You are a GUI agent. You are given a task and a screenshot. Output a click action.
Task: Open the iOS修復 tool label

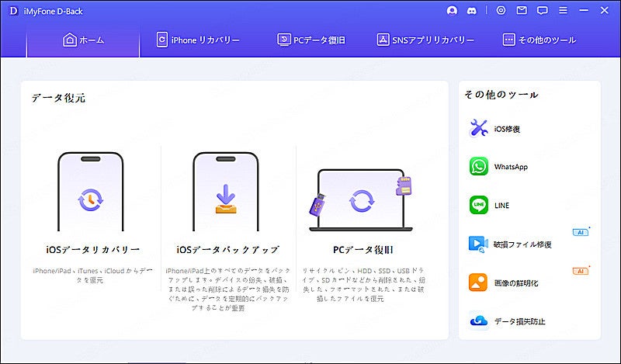(x=507, y=129)
